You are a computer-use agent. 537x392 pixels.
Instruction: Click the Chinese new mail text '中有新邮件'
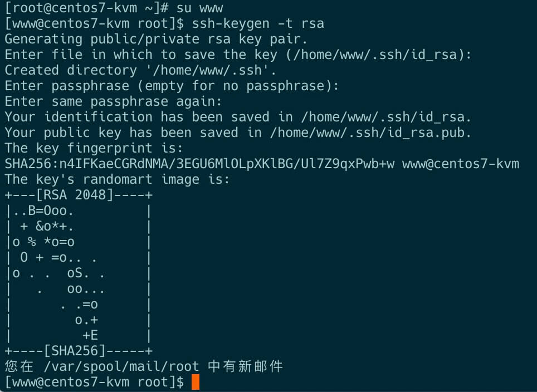coord(245,366)
